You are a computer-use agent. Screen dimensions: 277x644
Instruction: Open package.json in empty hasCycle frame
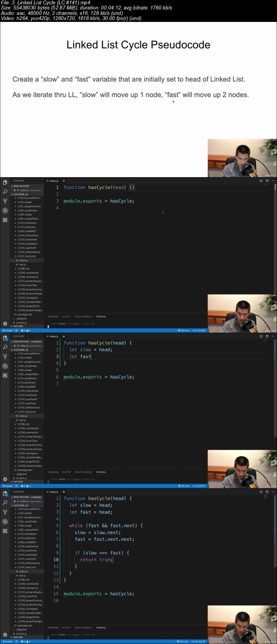coord(27,314)
